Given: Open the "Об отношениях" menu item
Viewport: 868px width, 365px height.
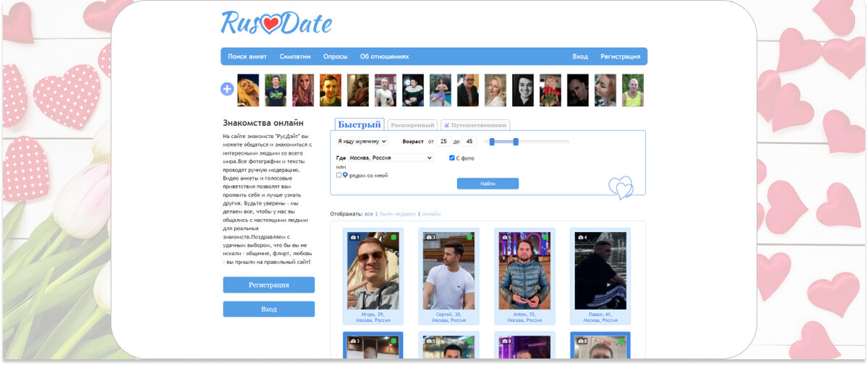Looking at the screenshot, I should pyautogui.click(x=385, y=56).
